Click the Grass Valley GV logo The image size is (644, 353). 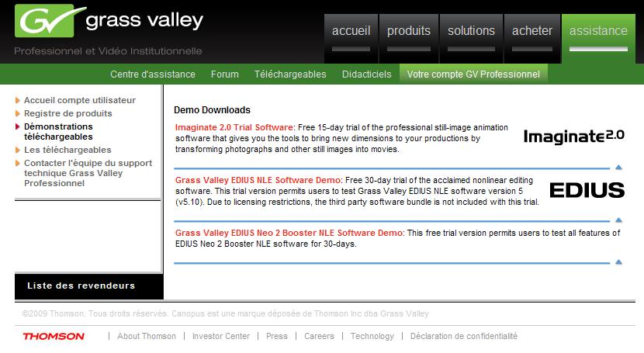[109, 20]
